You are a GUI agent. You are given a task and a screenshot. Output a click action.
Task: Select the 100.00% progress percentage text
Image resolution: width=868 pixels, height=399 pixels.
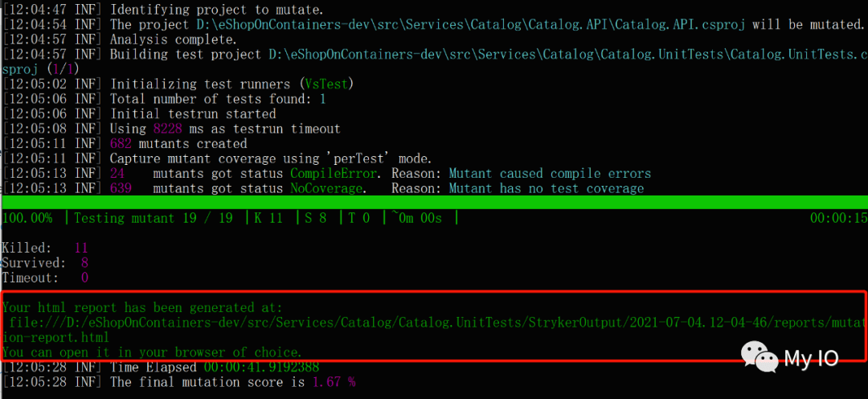(x=27, y=218)
